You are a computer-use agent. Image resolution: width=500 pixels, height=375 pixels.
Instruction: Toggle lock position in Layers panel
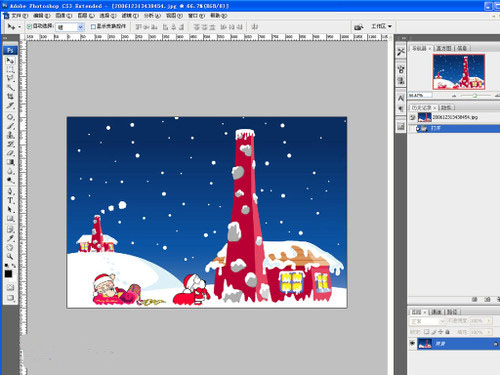(441, 332)
